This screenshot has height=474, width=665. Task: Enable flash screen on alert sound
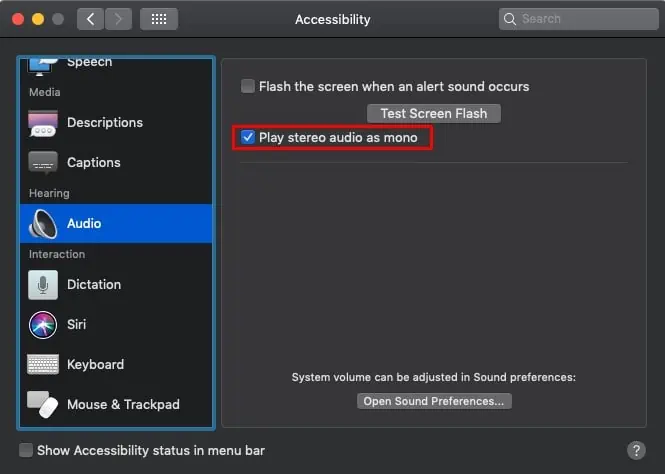click(x=248, y=87)
